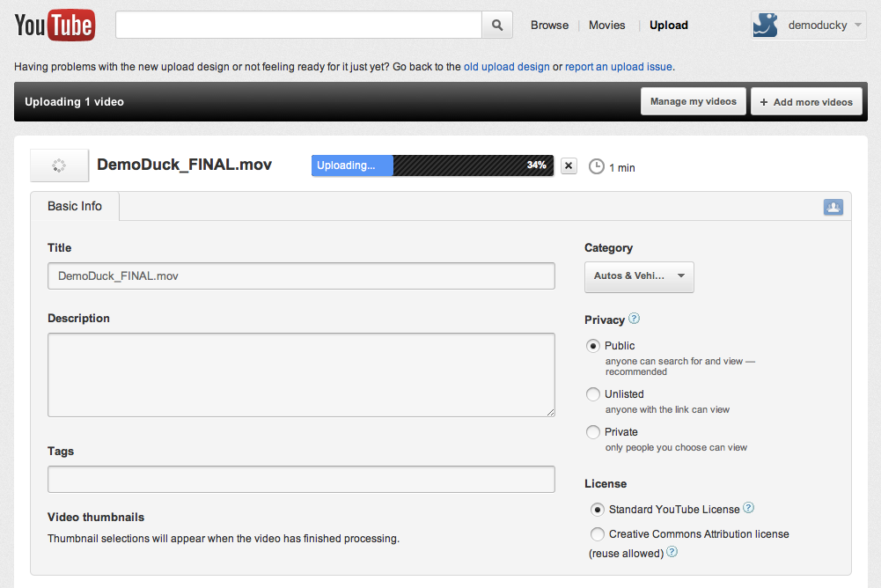881x588 pixels.
Task: Click the Tags input field
Action: [x=301, y=479]
